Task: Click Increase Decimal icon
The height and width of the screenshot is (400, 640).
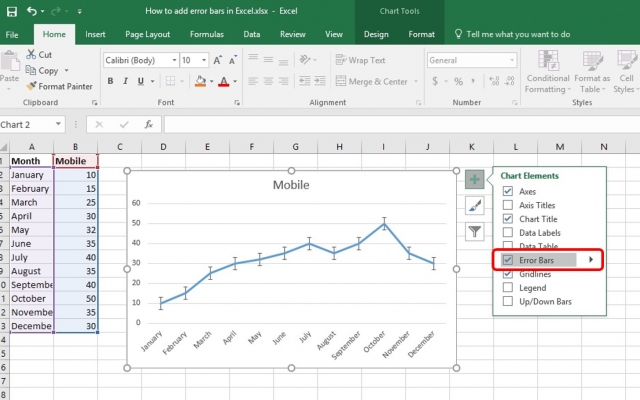Action: tap(494, 81)
